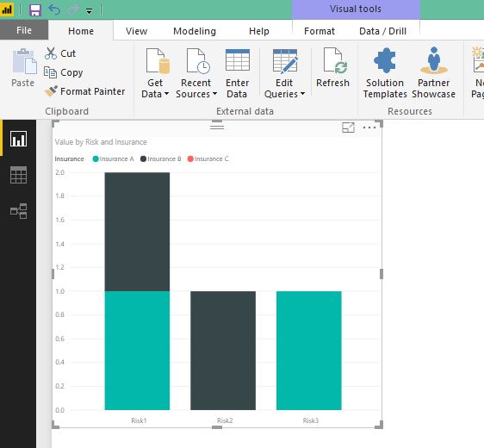This screenshot has width=484, height=448.
Task: Click the Edit Queries icon
Action: (285, 61)
